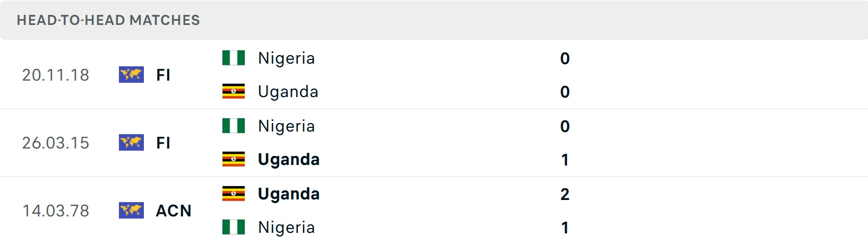Click the Uganda flag in the 14.03.78 match
Image resolution: width=868 pixels, height=244 pixels.
click(x=234, y=194)
